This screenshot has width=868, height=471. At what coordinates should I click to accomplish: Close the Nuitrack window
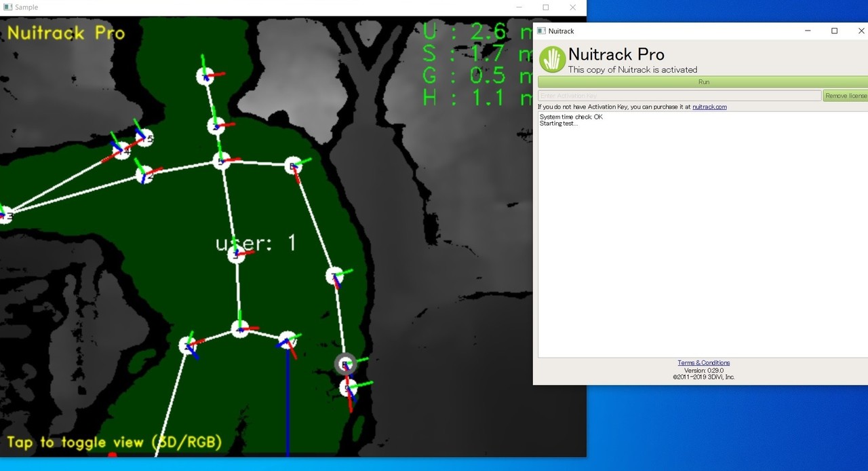point(861,31)
